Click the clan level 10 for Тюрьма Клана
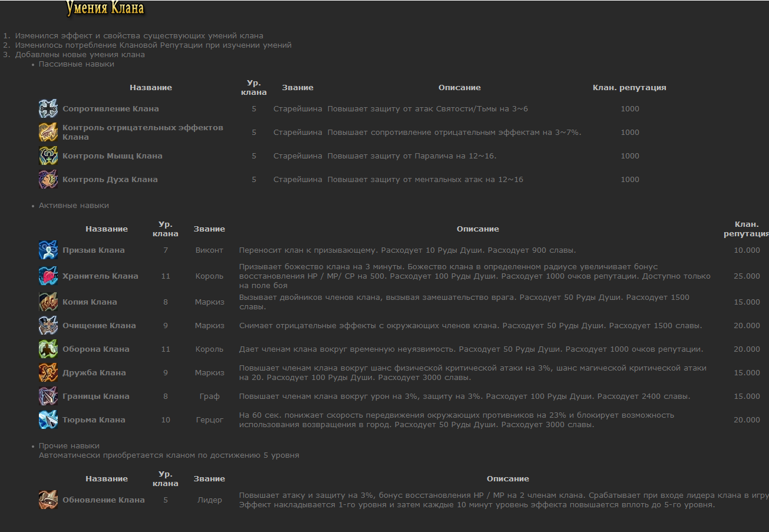Viewport: 769px width, 532px height. [166, 419]
